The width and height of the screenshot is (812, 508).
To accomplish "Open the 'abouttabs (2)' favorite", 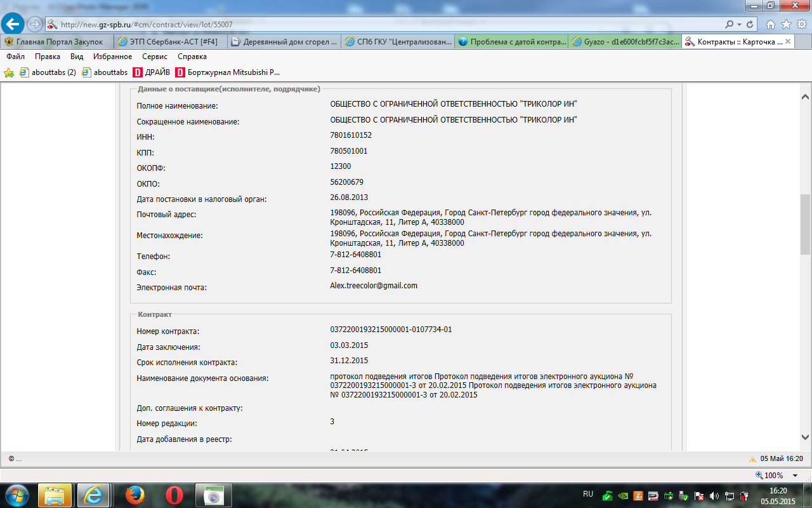I will (48, 72).
